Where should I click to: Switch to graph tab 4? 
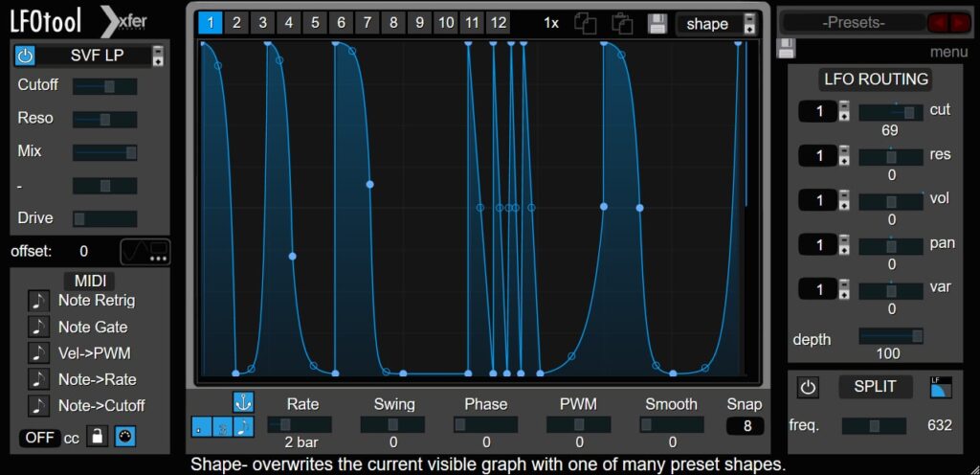pyautogui.click(x=289, y=23)
